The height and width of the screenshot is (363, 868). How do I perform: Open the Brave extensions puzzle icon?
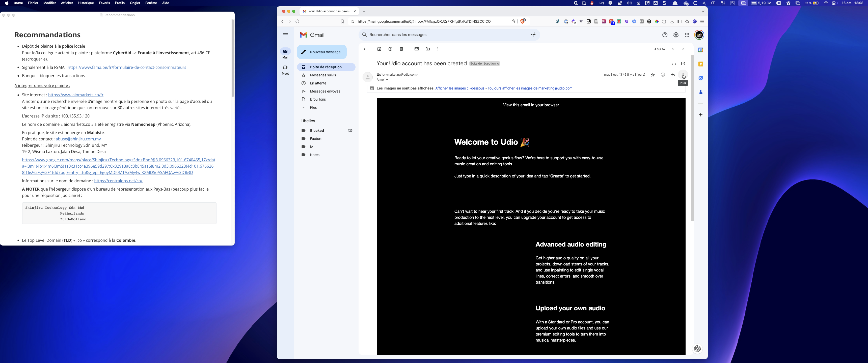click(x=664, y=21)
